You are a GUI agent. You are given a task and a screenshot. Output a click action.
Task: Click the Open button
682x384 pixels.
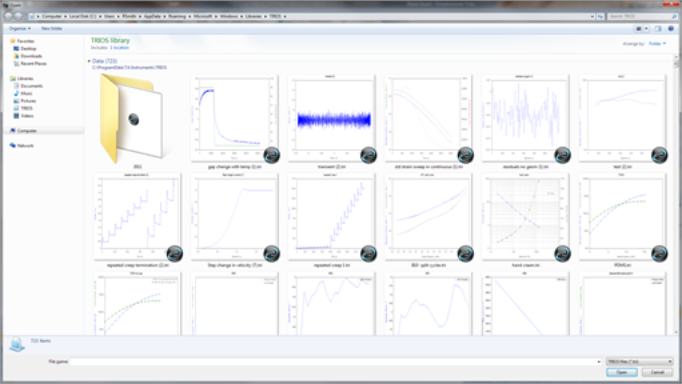622,372
